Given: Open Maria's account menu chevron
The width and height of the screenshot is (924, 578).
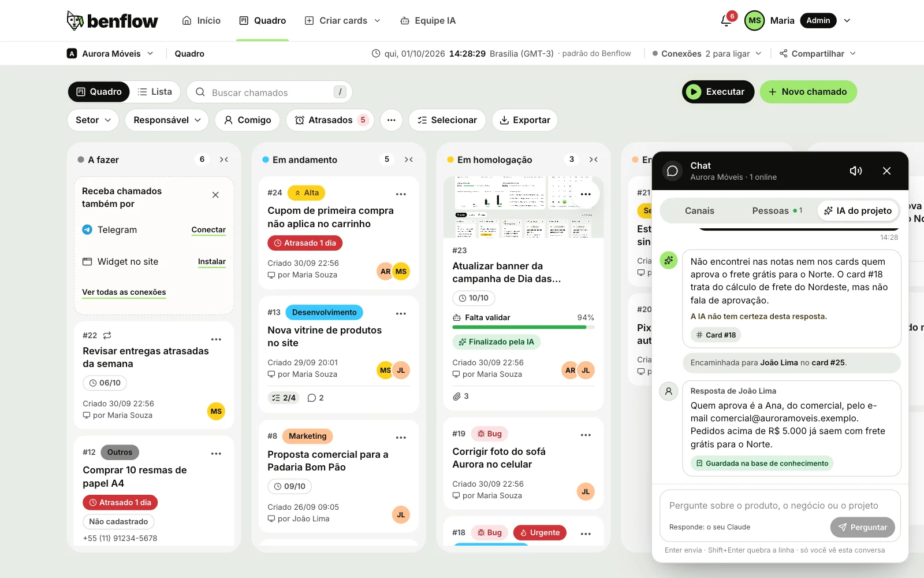Looking at the screenshot, I should (x=847, y=21).
